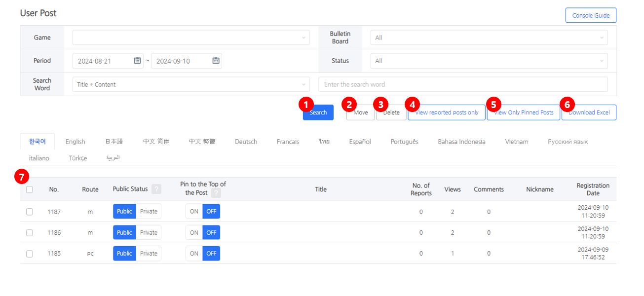Click the search word input field
This screenshot has height=296, width=644.
click(x=463, y=84)
